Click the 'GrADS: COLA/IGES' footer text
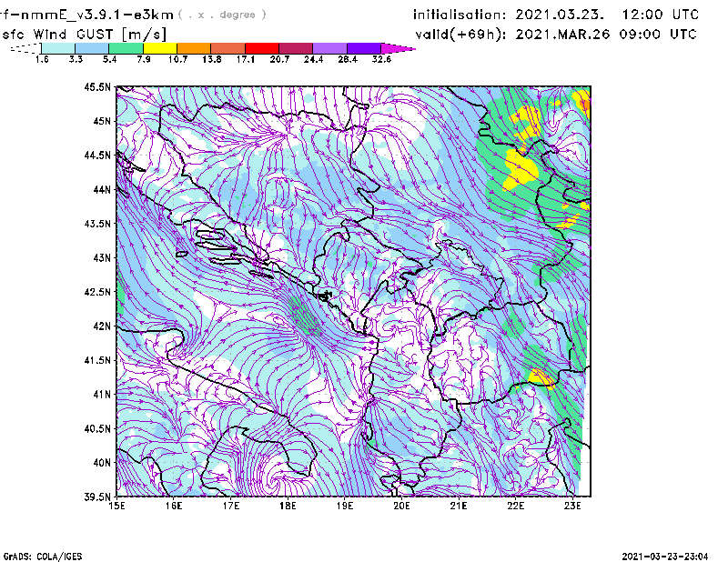The image size is (728, 562). coord(42,557)
